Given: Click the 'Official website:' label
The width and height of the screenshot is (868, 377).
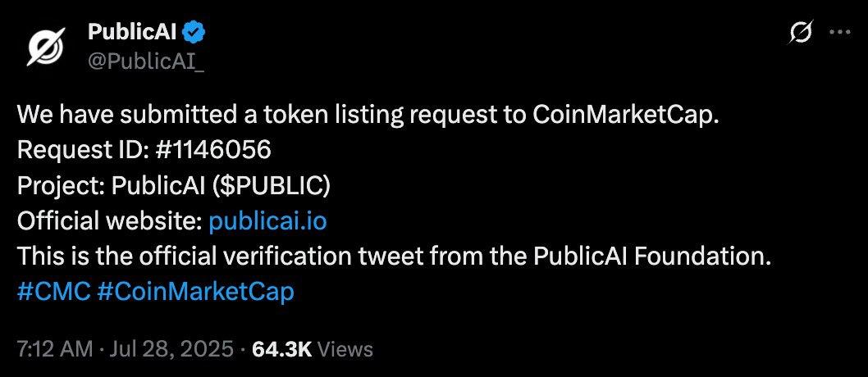Looking at the screenshot, I should click(x=110, y=221).
